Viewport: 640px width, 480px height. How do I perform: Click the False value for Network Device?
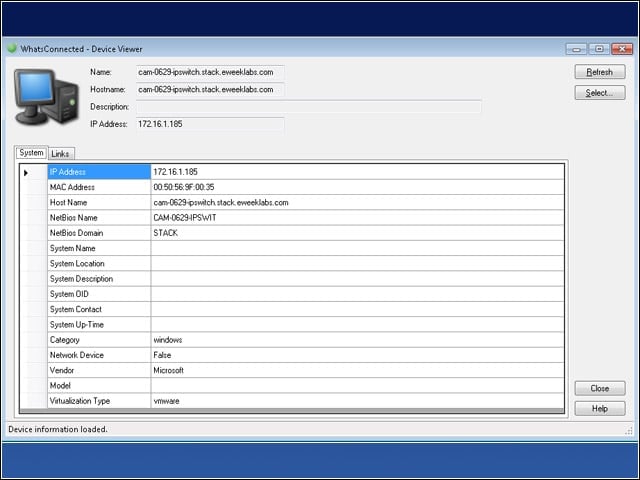tap(162, 355)
